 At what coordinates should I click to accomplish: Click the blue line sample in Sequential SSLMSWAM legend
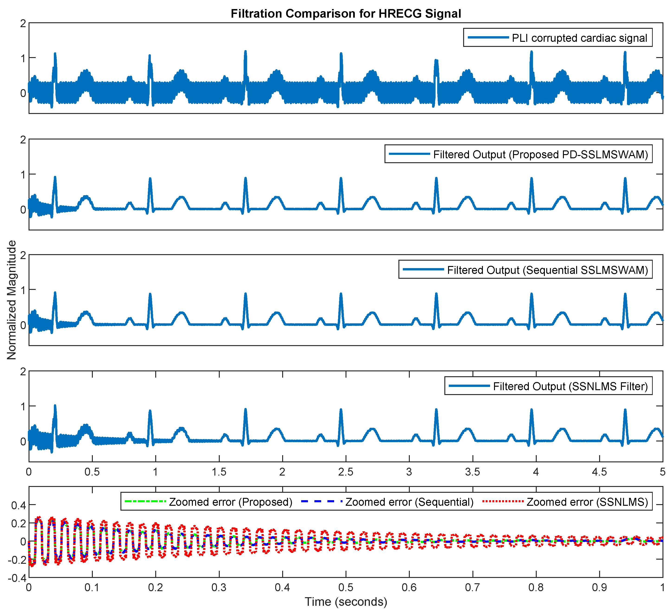[423, 269]
